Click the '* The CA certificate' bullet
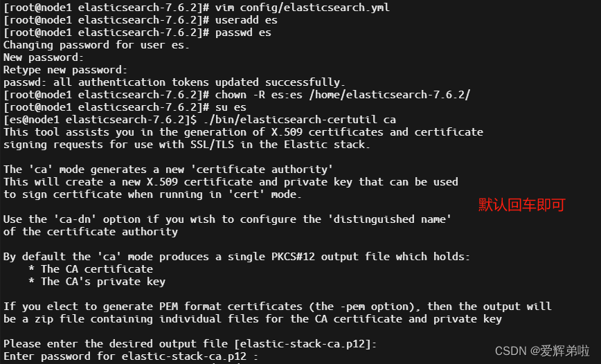Image resolution: width=601 pixels, height=364 pixels. click(91, 269)
